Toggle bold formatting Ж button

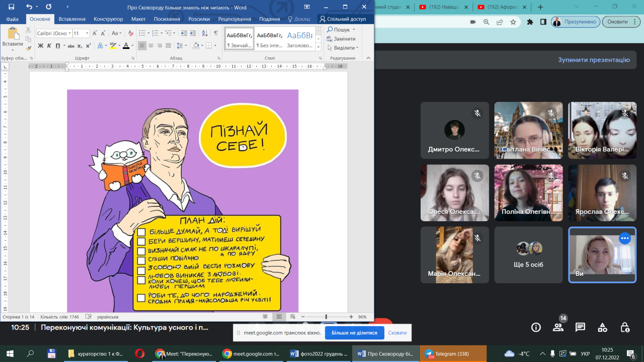point(40,46)
